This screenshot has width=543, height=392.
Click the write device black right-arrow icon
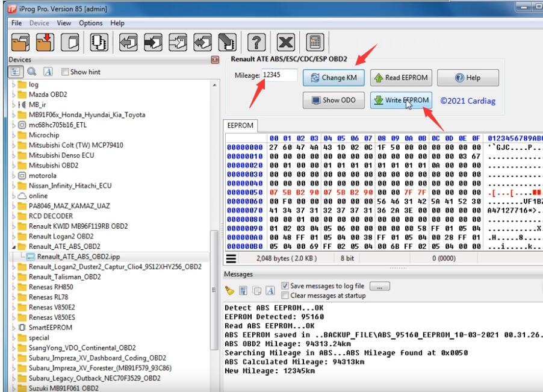pos(153,42)
